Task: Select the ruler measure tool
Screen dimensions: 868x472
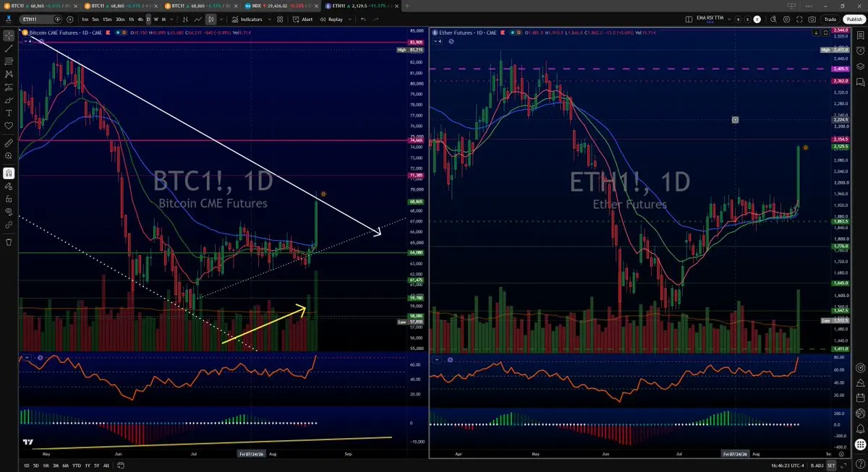Action: pyautogui.click(x=9, y=144)
